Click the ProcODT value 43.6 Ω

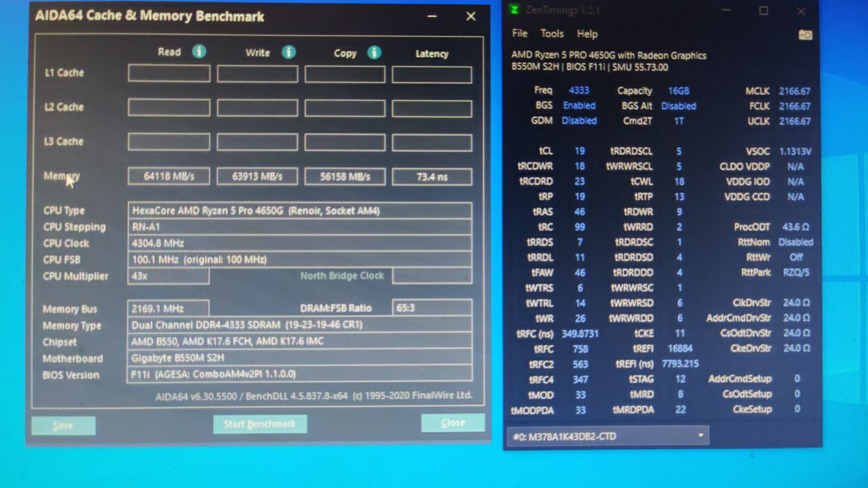[x=796, y=227]
